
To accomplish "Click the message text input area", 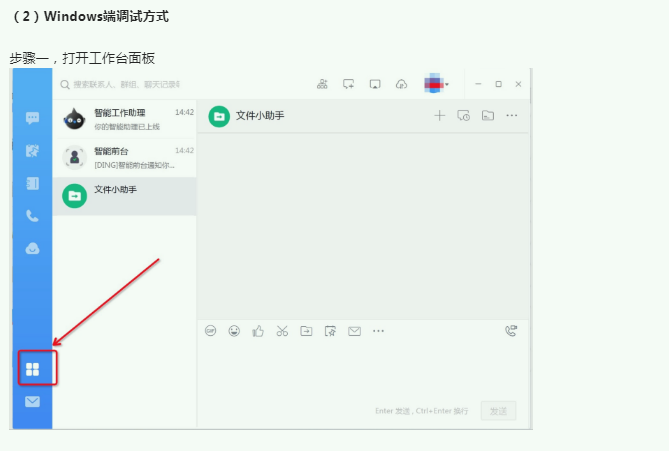I will tap(363, 369).
